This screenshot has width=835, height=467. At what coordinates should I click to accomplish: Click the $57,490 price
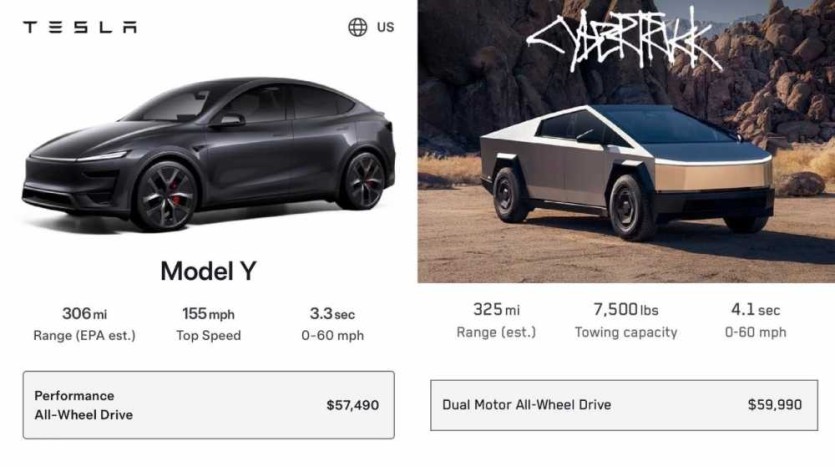(352, 405)
